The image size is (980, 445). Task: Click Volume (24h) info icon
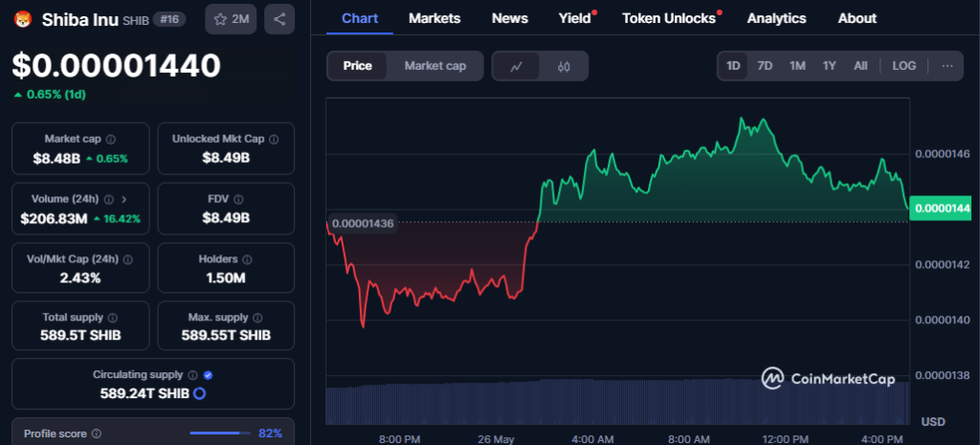[x=109, y=199]
